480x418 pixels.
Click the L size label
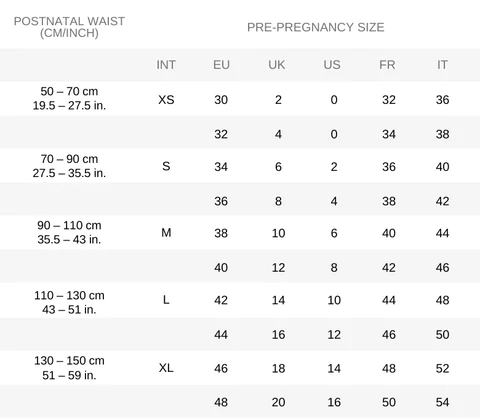click(166, 300)
